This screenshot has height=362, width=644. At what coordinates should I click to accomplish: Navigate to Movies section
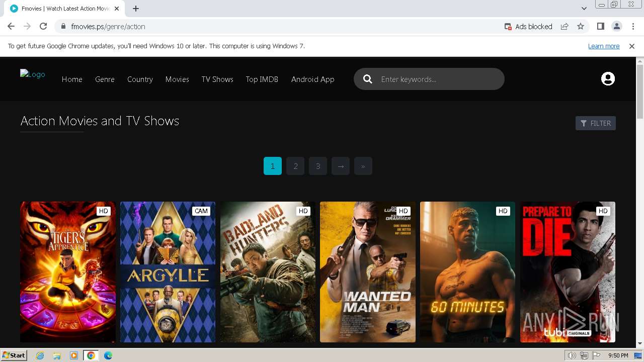click(x=177, y=79)
